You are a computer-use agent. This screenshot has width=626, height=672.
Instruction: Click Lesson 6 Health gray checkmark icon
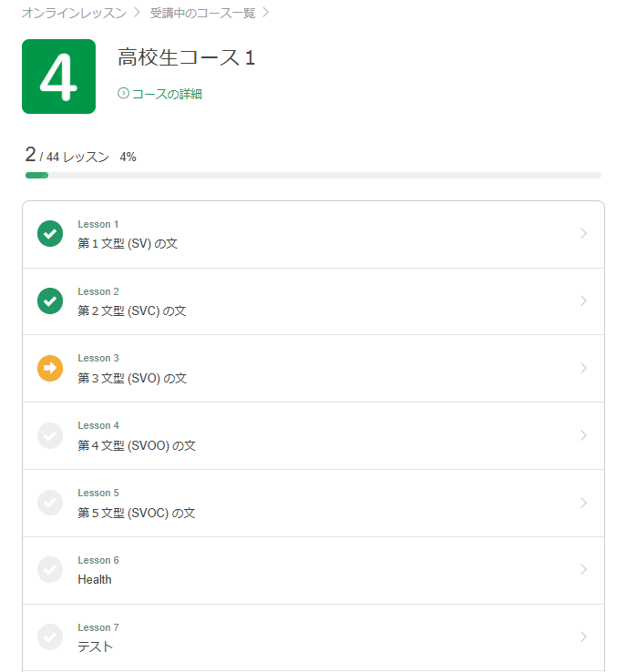point(50,570)
